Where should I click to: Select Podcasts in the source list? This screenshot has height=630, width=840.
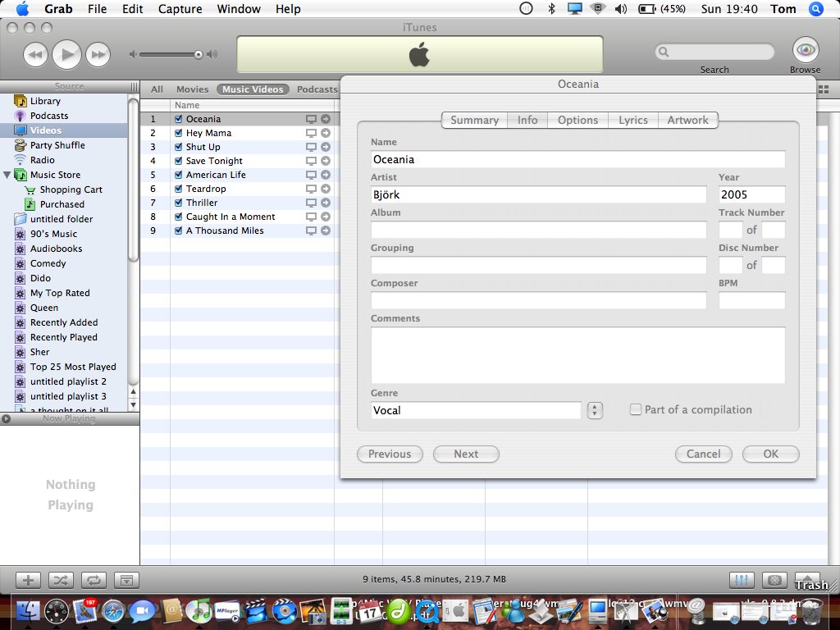[x=48, y=116]
